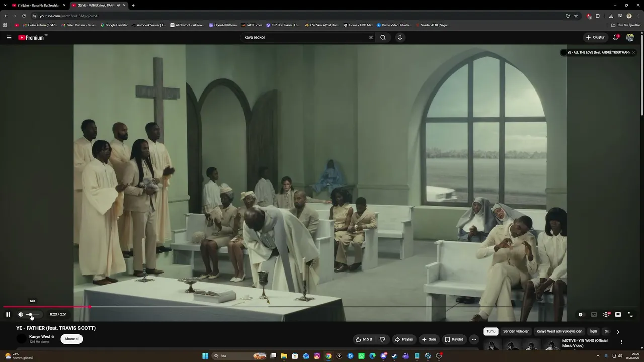
Task: Open options for 'MOTIVE - YIN YANG' video
Action: (621, 342)
